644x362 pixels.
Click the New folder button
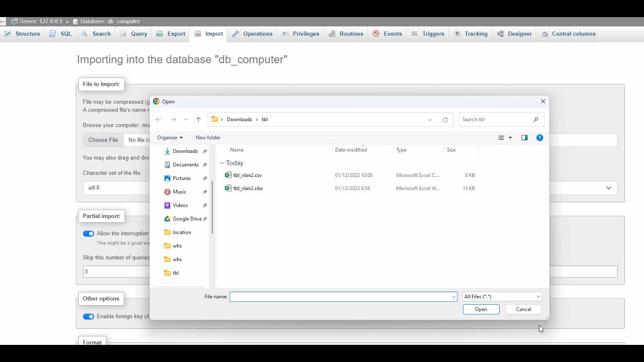tap(208, 138)
